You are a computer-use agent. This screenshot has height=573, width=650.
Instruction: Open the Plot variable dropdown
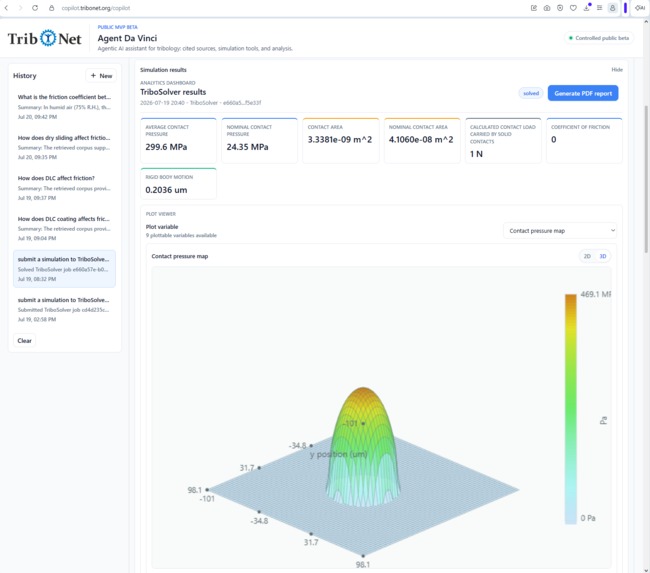(560, 231)
